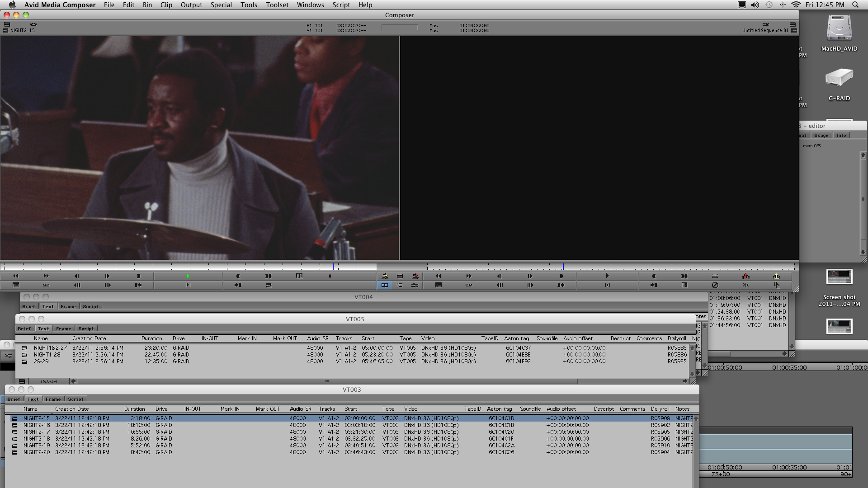The width and height of the screenshot is (868, 488).
Task: Open NIGHT2-15 source clip name menu
Action: point(23,30)
